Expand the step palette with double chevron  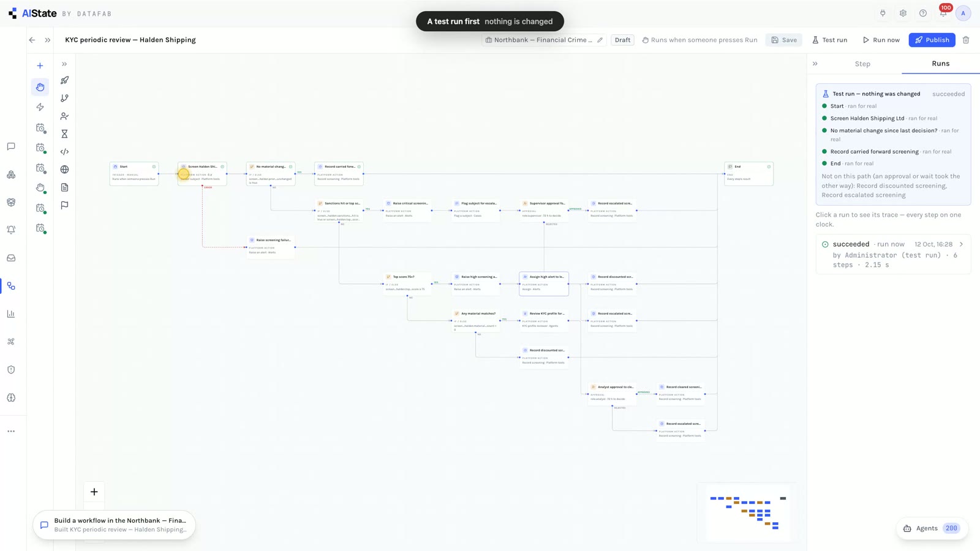point(64,64)
